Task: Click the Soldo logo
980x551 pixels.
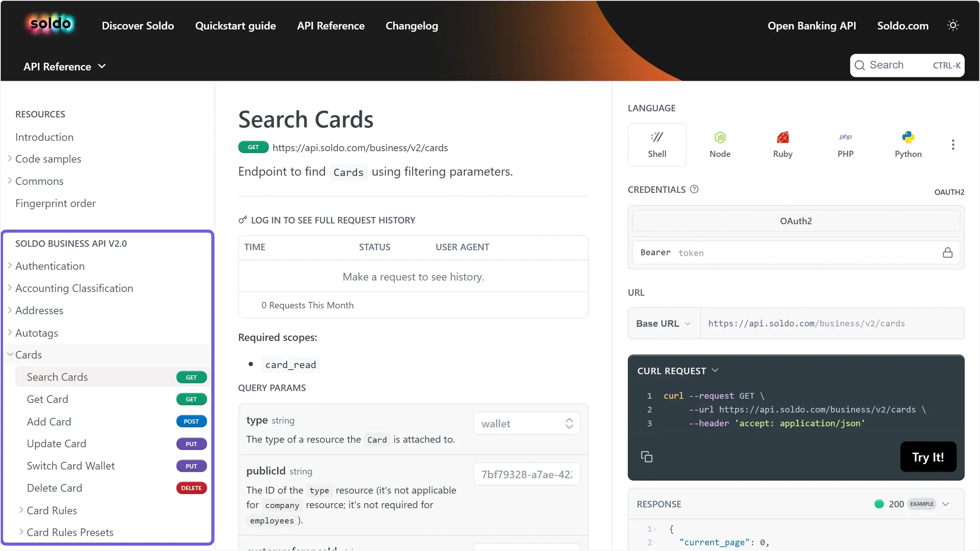Action: [51, 24]
